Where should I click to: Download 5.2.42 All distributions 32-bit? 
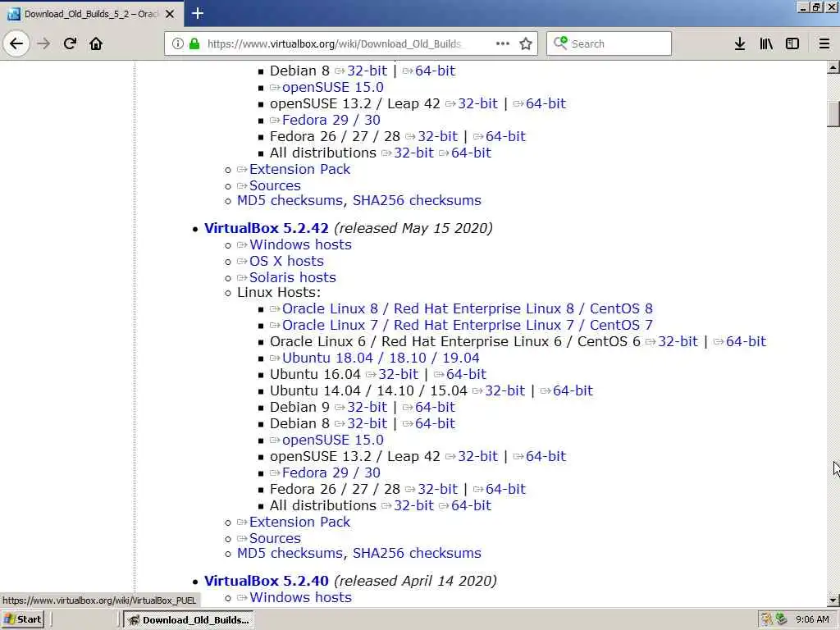[x=413, y=505]
